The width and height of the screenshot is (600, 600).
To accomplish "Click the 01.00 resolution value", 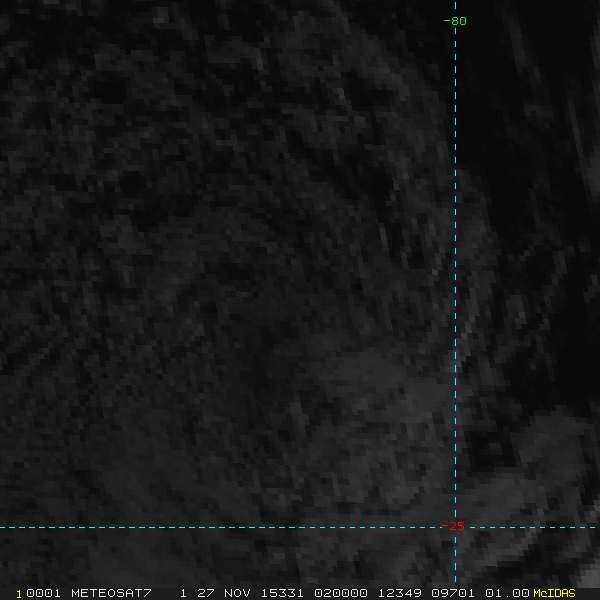I will click(507, 593).
